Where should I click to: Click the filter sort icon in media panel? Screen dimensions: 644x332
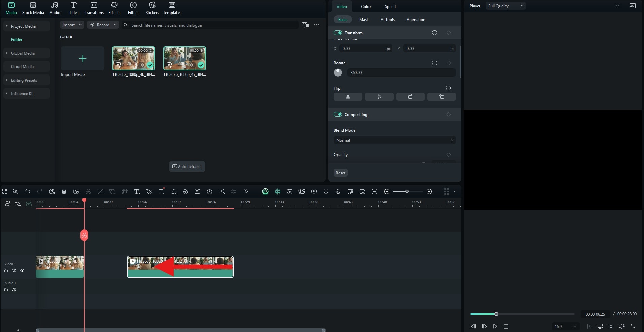pyautogui.click(x=305, y=25)
